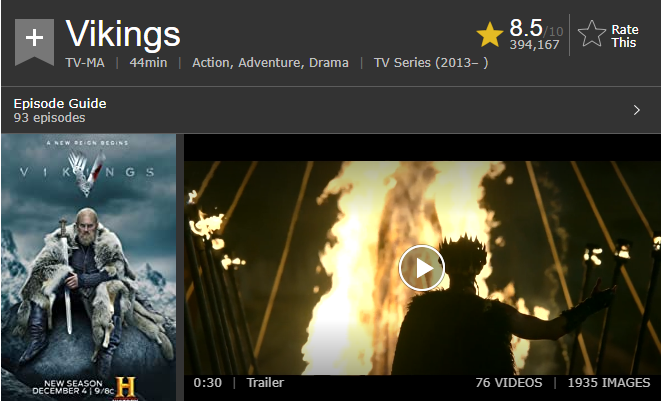Expand Episode Guide with the right chevron
Screen dimensions: 661x401
tap(637, 110)
